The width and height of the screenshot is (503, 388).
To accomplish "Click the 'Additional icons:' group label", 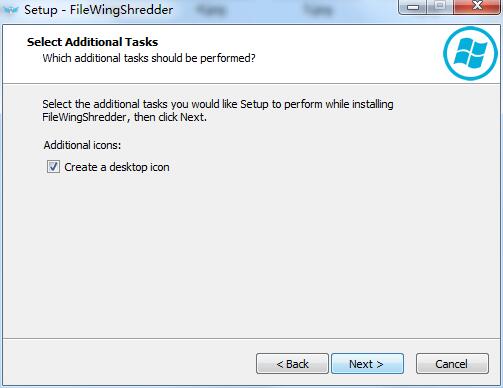I will [82, 145].
